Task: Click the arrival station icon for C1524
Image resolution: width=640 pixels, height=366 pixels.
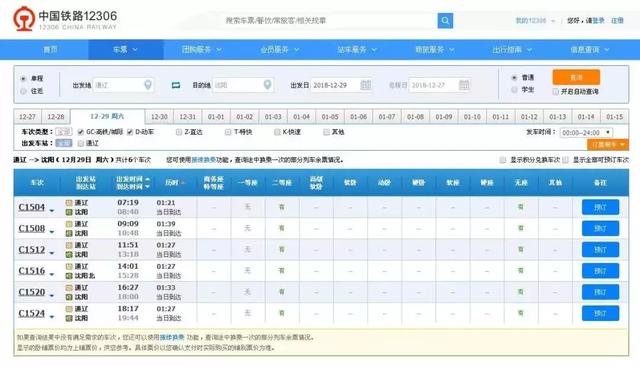Action: [69, 318]
